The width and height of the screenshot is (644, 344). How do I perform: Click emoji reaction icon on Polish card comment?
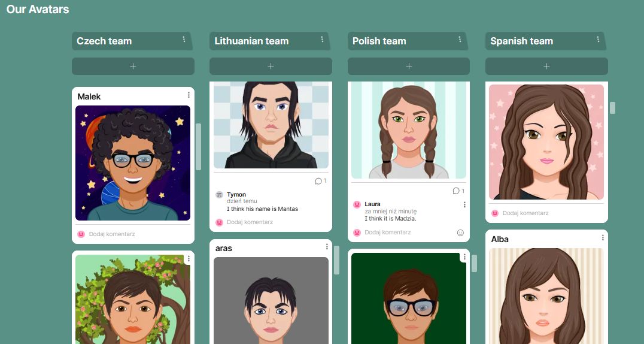click(460, 233)
